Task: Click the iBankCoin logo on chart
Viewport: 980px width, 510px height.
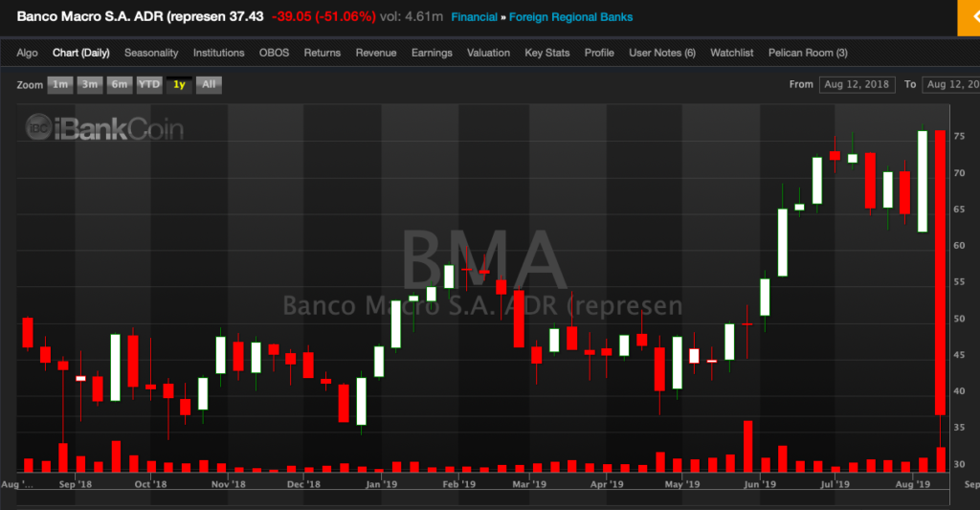Action: coord(104,128)
